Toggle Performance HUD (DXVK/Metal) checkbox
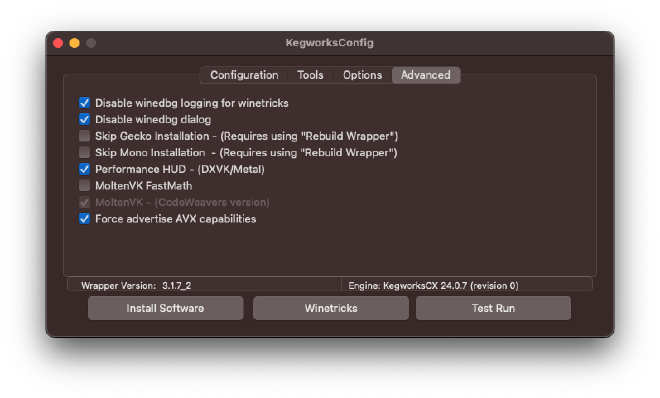This screenshot has height=398, width=660. [85, 169]
